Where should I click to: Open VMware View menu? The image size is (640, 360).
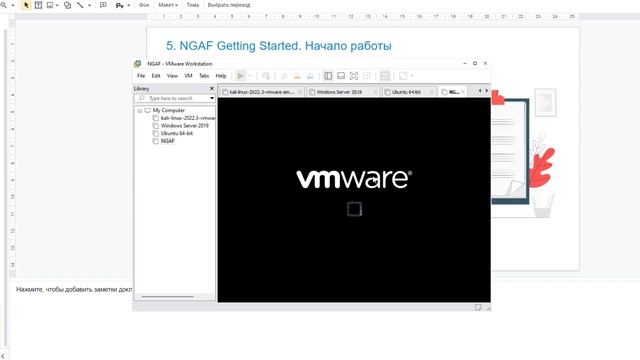172,76
